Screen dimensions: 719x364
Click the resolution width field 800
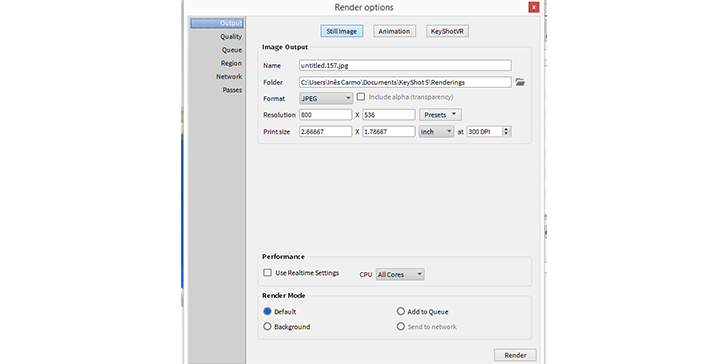coord(326,115)
